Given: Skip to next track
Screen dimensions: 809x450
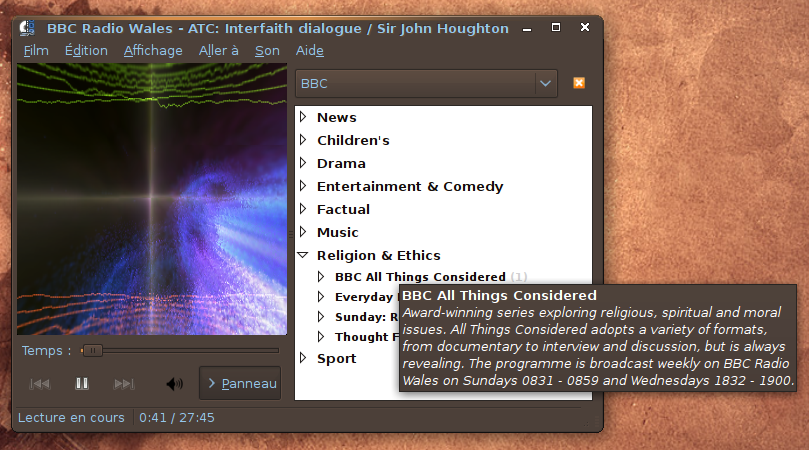Looking at the screenshot, I should [x=124, y=383].
